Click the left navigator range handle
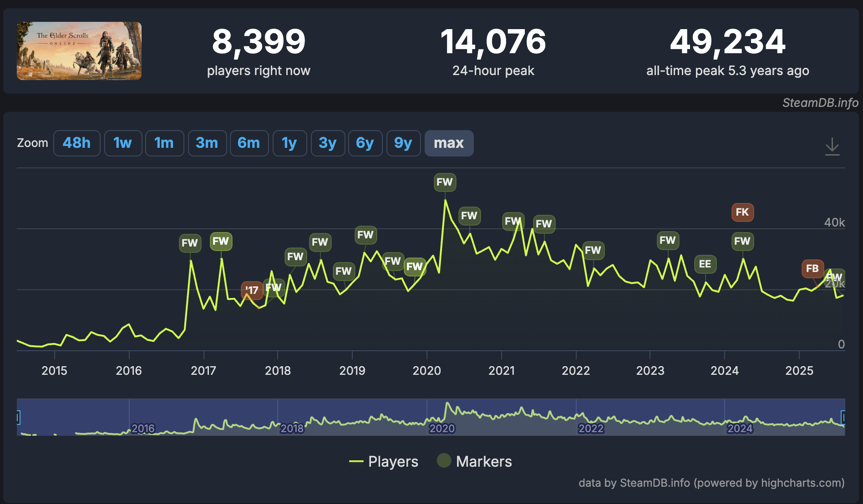 click(x=18, y=417)
